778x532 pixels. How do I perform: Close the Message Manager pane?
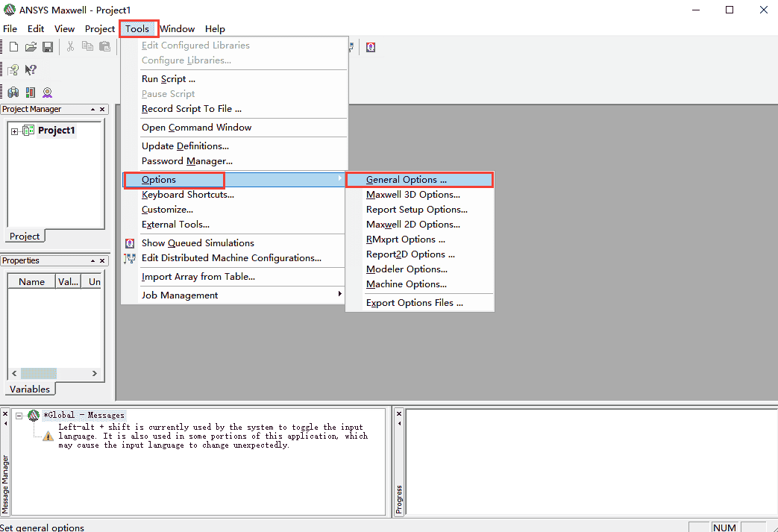point(5,414)
